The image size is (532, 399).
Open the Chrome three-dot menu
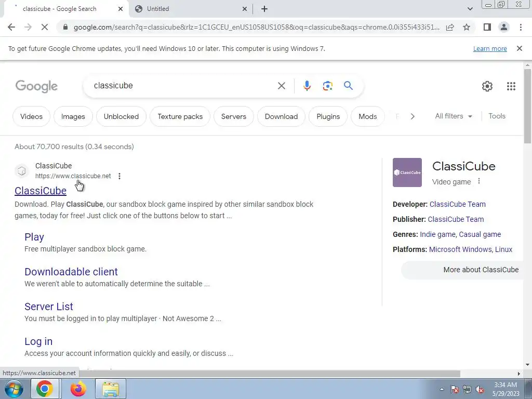[x=521, y=27]
